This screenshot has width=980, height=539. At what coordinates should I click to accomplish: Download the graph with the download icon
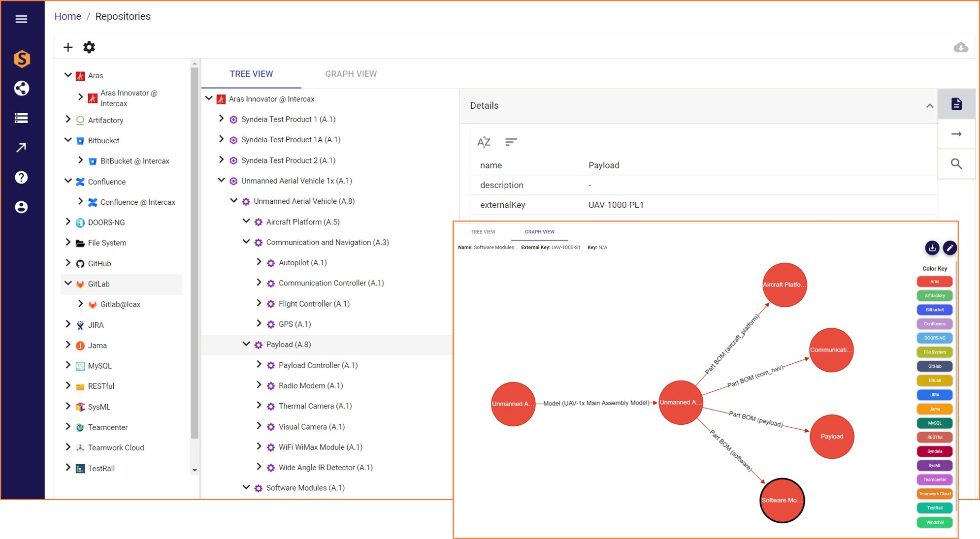click(x=932, y=248)
